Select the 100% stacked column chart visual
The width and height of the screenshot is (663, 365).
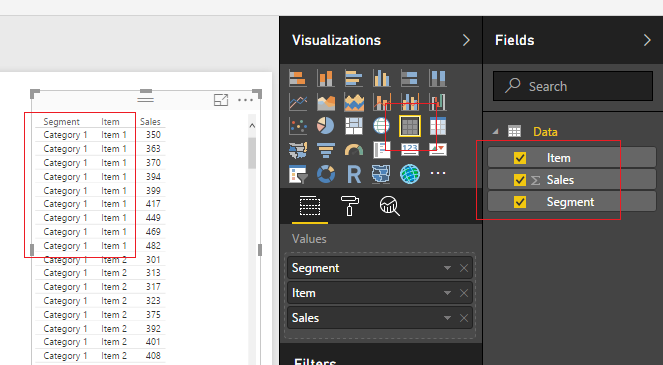coord(437,78)
